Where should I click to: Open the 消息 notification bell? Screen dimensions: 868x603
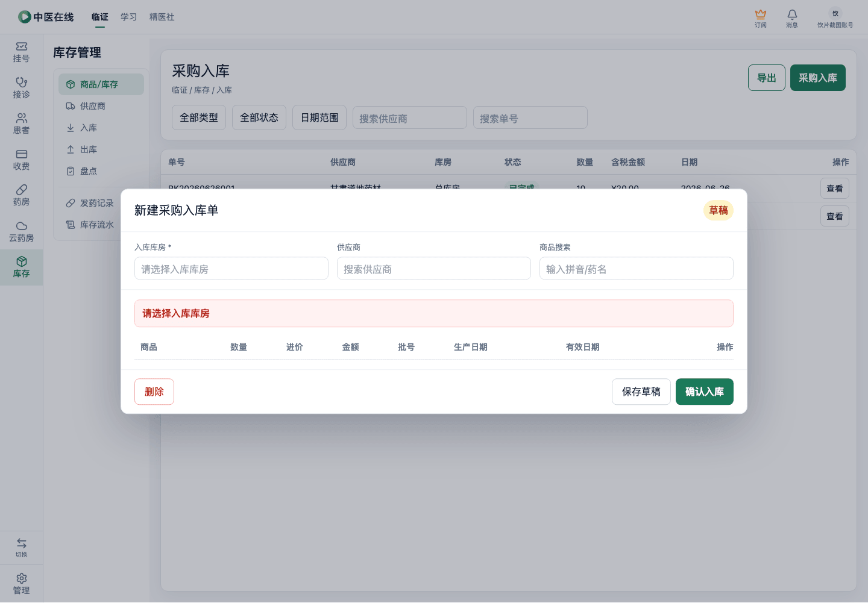point(792,18)
